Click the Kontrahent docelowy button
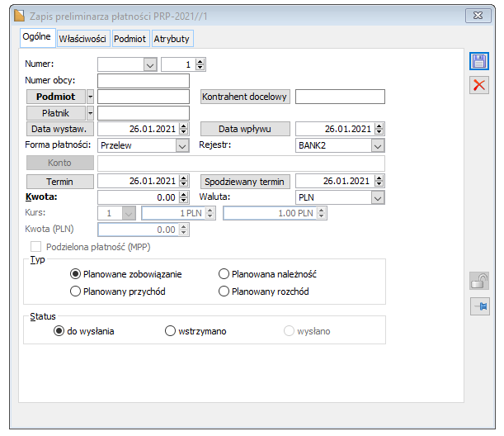Image resolution: width=504 pixels, height=436 pixels. (245, 97)
